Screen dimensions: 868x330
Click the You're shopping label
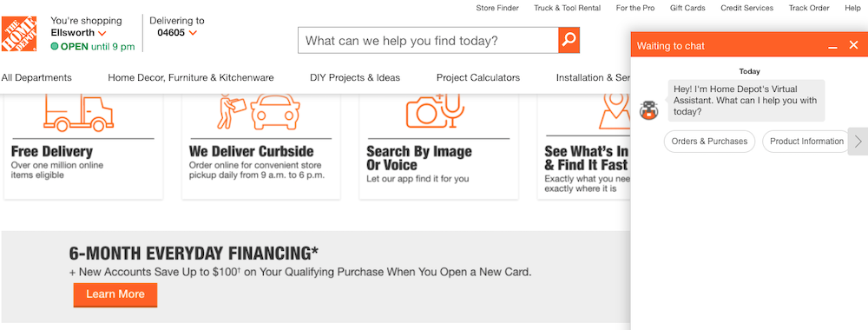86,21
